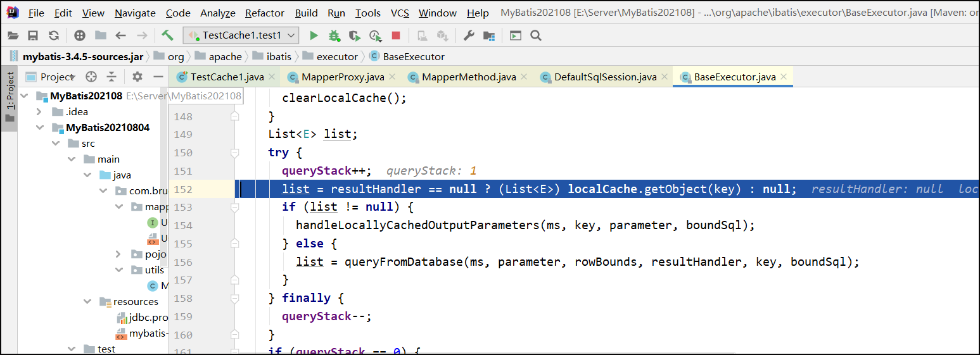Close the TestCache1.java tab

(x=272, y=77)
